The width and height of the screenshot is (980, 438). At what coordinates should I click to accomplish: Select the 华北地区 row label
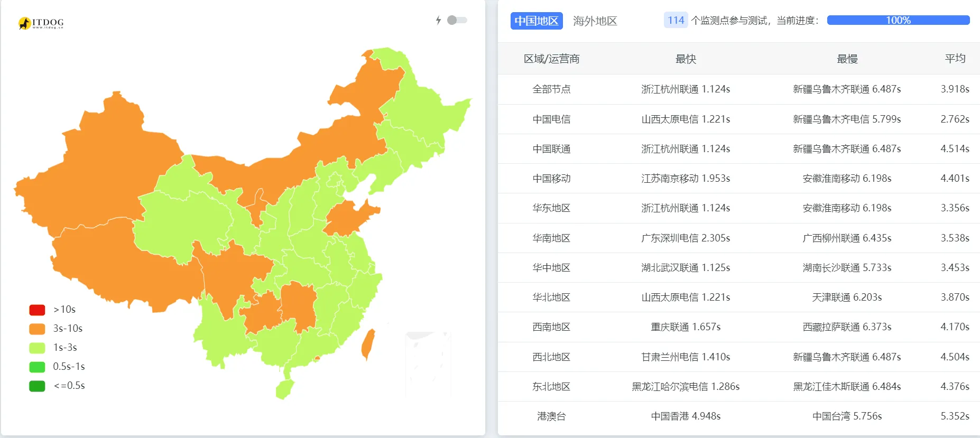(551, 297)
